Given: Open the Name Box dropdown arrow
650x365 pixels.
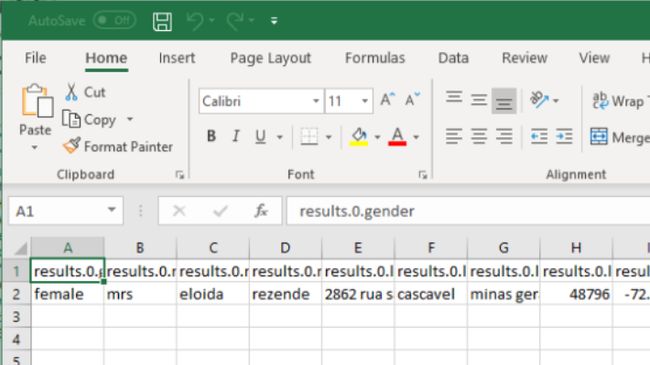Looking at the screenshot, I should [112, 210].
